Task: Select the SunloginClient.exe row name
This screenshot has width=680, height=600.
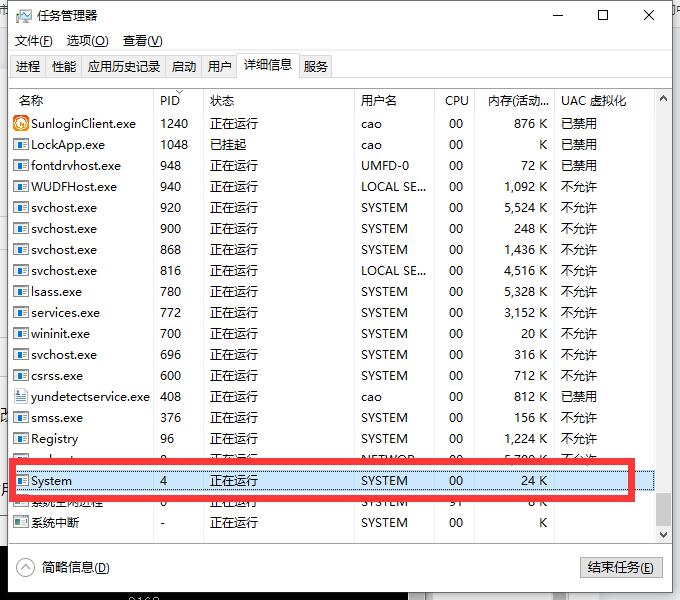Action: tap(83, 124)
